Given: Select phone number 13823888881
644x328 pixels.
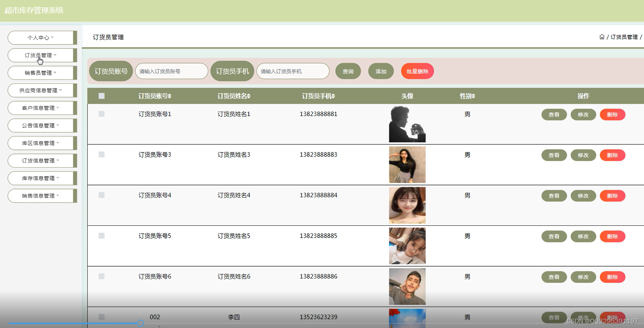Looking at the screenshot, I should 319,114.
